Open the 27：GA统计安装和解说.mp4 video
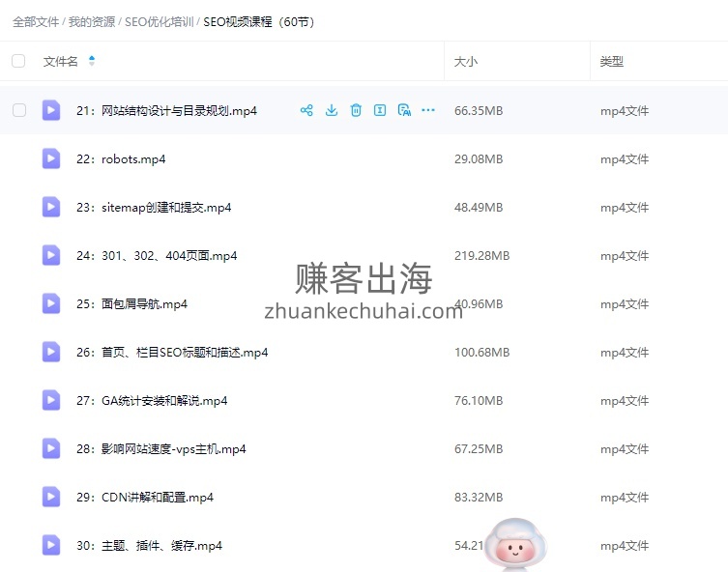This screenshot has width=728, height=572. [x=164, y=400]
